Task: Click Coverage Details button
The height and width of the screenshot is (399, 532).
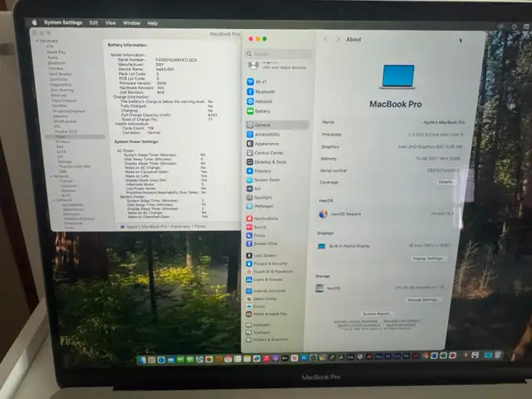Action: click(x=446, y=182)
